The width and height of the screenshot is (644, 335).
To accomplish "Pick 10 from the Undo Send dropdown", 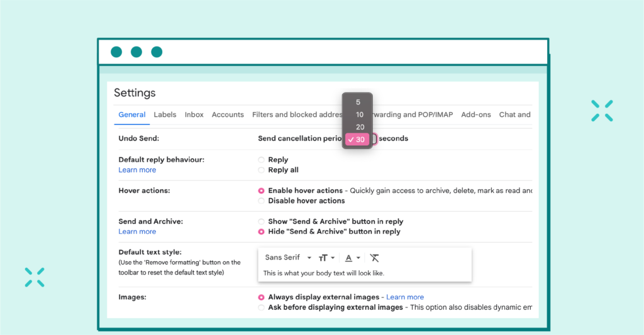I will pyautogui.click(x=359, y=114).
